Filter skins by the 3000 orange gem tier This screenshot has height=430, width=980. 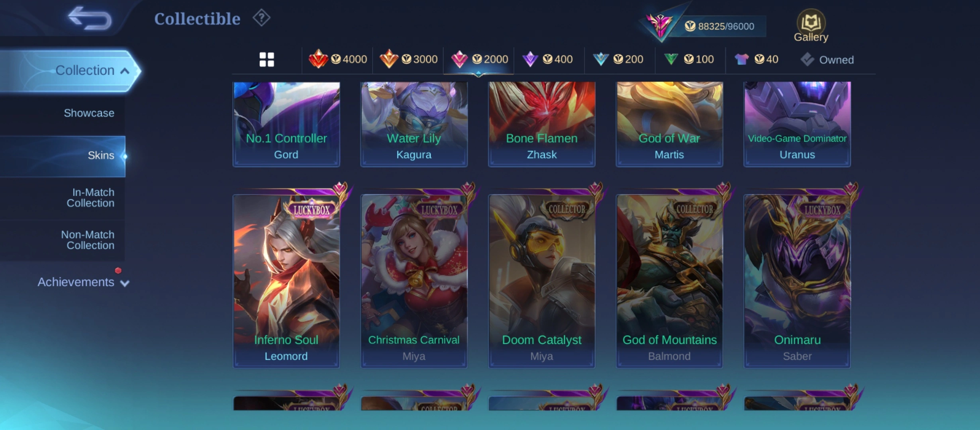point(408,59)
